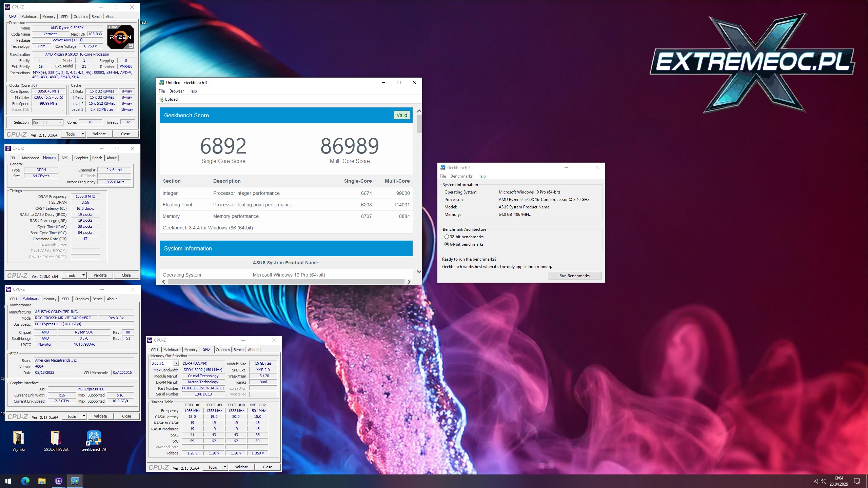Open network status tray icon
Image resolution: width=868 pixels, height=488 pixels.
pyautogui.click(x=815, y=481)
